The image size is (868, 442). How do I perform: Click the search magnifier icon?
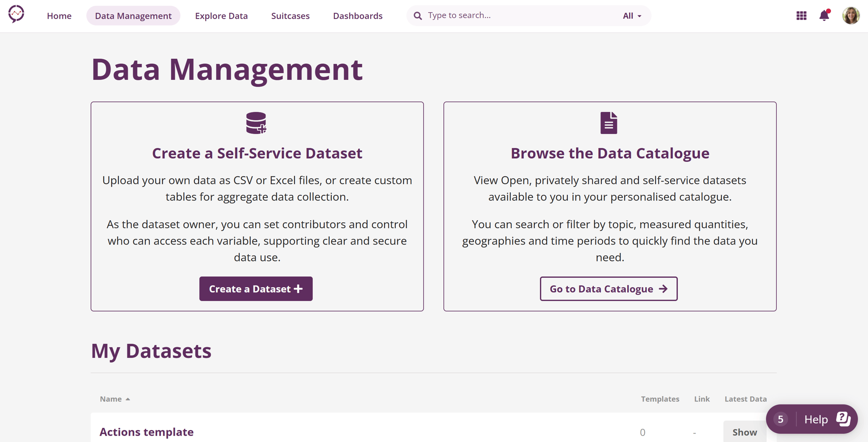coord(417,15)
